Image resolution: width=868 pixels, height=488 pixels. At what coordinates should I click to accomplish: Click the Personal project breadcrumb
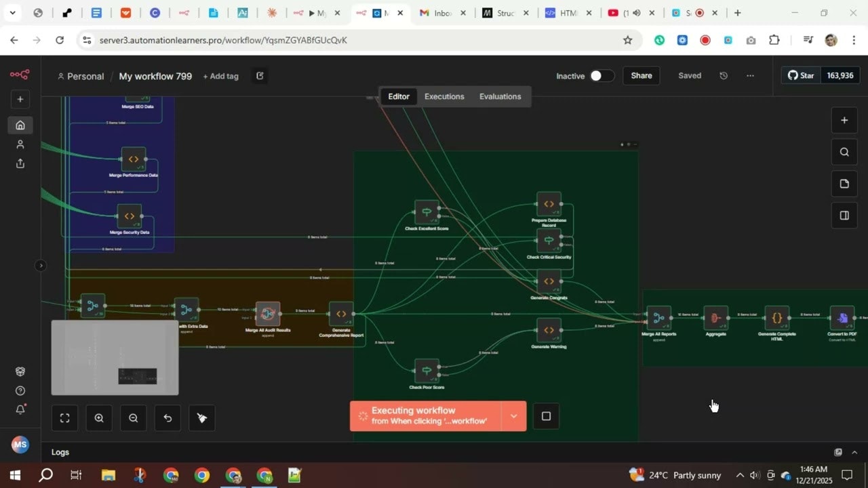[81, 76]
